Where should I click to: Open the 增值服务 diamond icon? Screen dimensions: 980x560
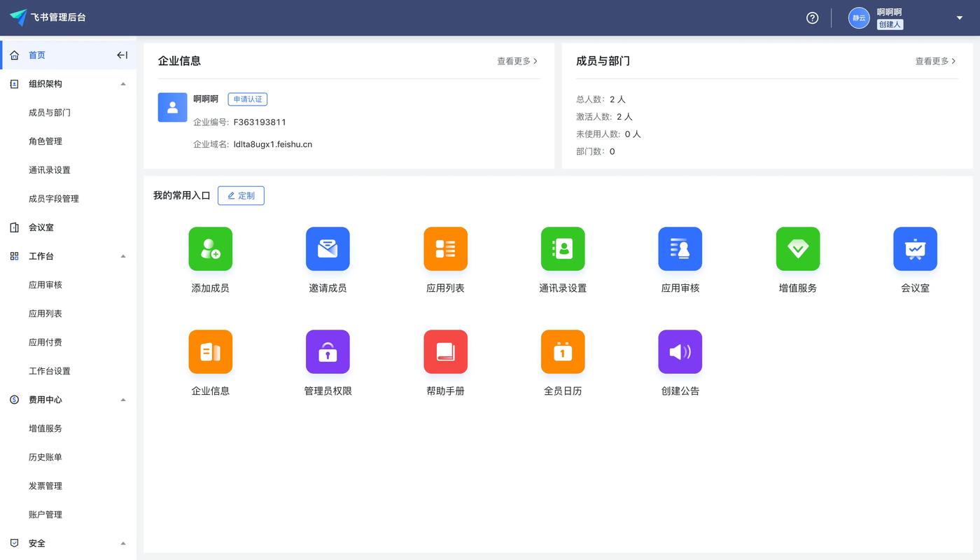click(x=797, y=248)
